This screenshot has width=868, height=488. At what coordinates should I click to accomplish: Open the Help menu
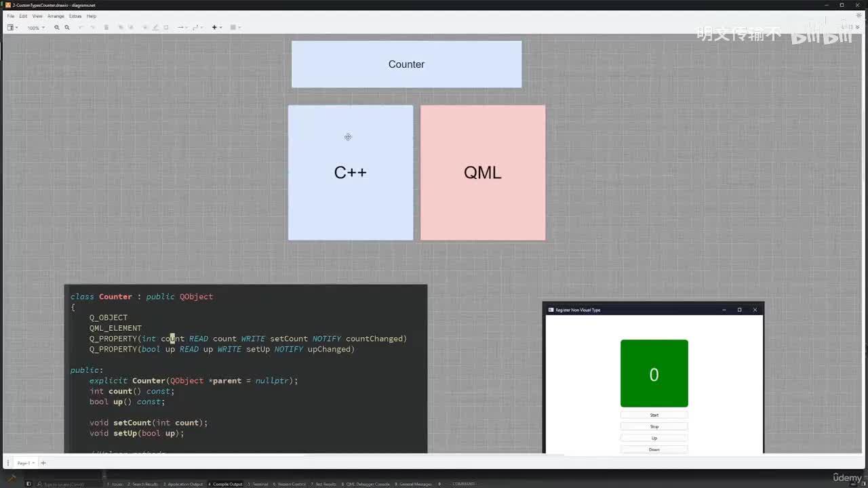point(92,16)
